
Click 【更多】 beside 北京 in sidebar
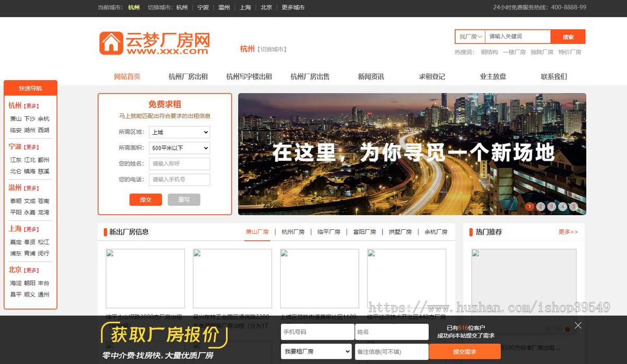pos(31,271)
